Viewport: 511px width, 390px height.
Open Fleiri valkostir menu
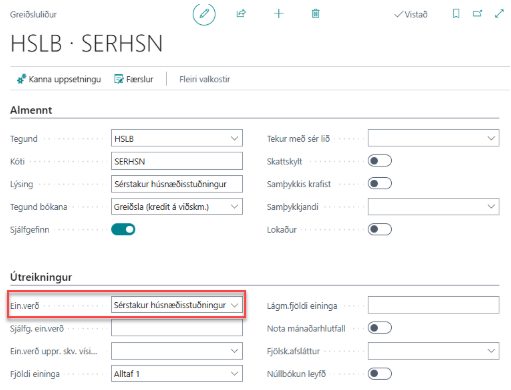(205, 79)
